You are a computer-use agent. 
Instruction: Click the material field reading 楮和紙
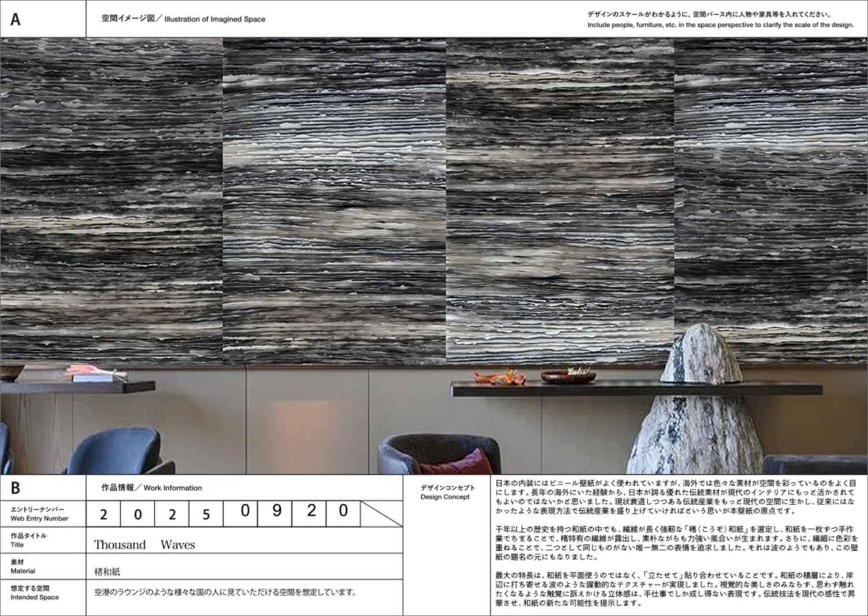coord(108,571)
